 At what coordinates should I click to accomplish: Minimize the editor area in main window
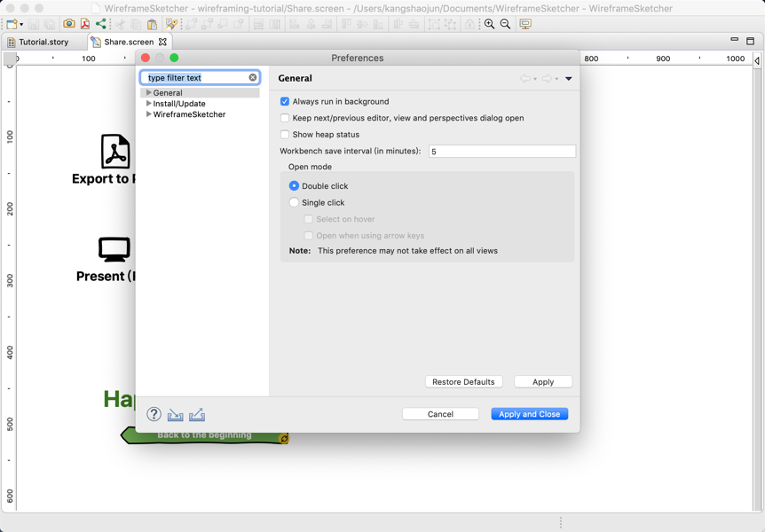(734, 40)
